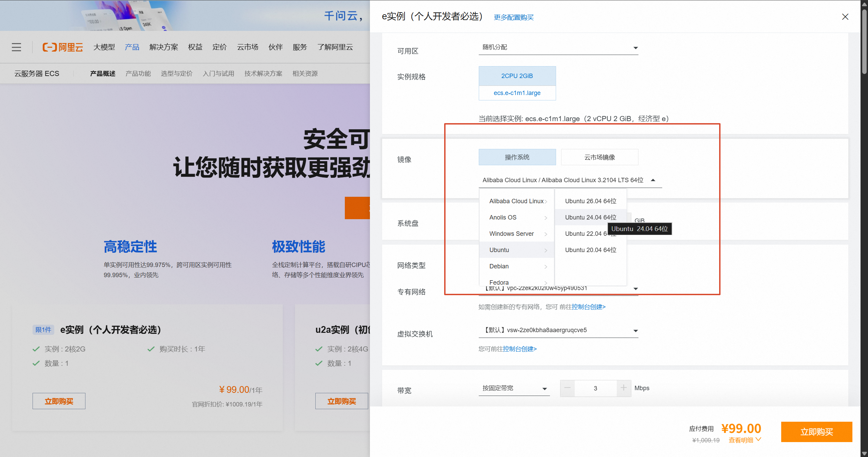Click the 高稳定性 heading

pos(130,247)
